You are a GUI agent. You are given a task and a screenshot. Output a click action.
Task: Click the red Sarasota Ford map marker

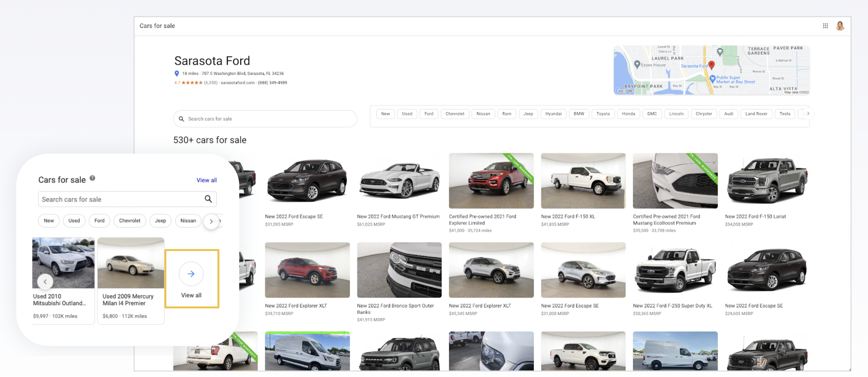pos(711,65)
